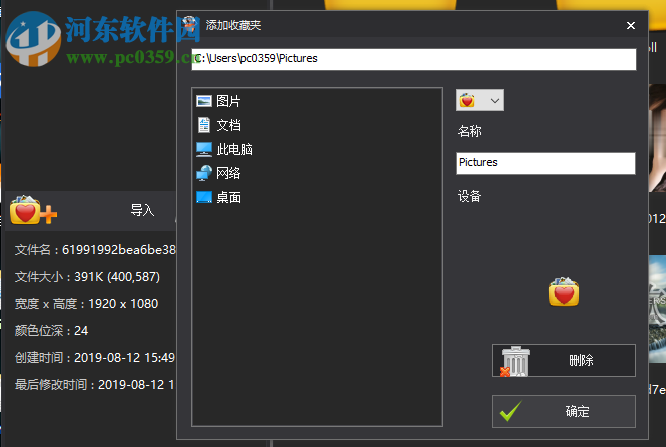Open the favorite icon style dropdown
Viewport: 666px width, 447px height.
(480, 100)
